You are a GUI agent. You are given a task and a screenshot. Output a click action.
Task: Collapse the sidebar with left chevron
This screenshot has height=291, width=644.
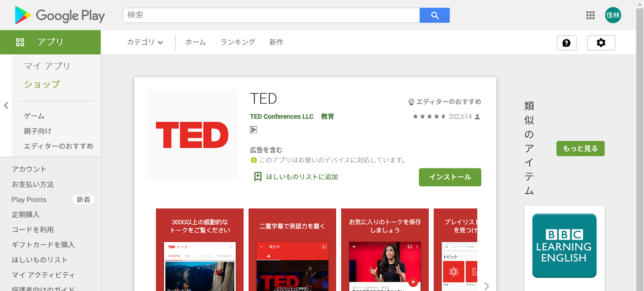point(6,106)
